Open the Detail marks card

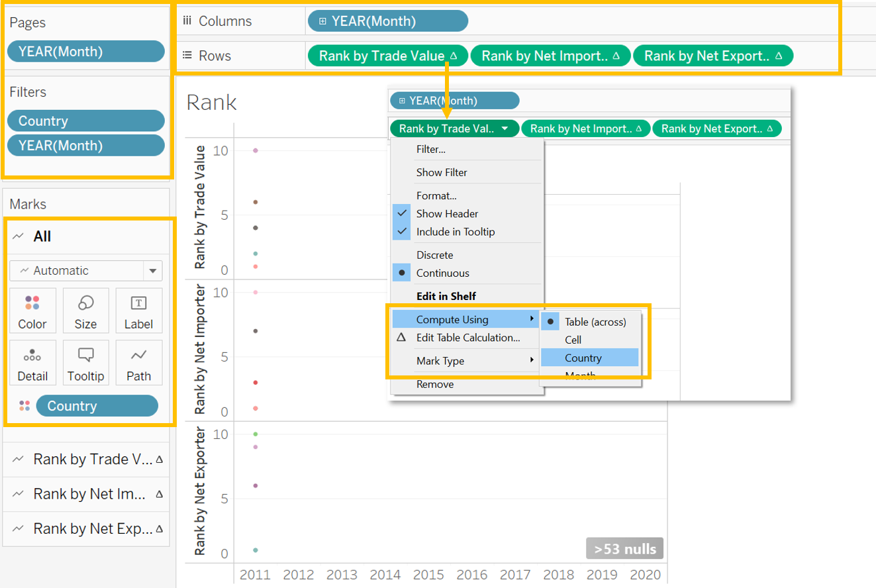[32, 356]
